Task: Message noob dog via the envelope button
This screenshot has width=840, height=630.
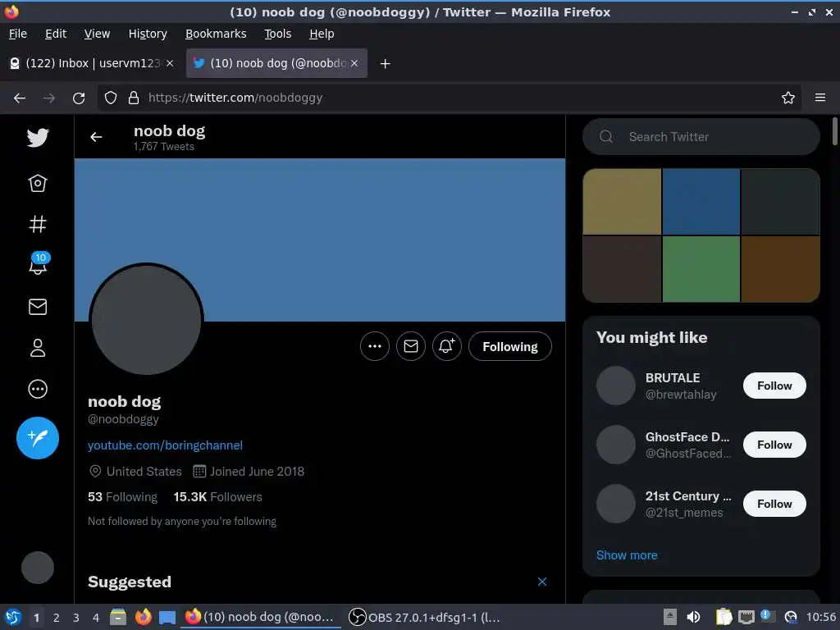Action: pos(411,346)
